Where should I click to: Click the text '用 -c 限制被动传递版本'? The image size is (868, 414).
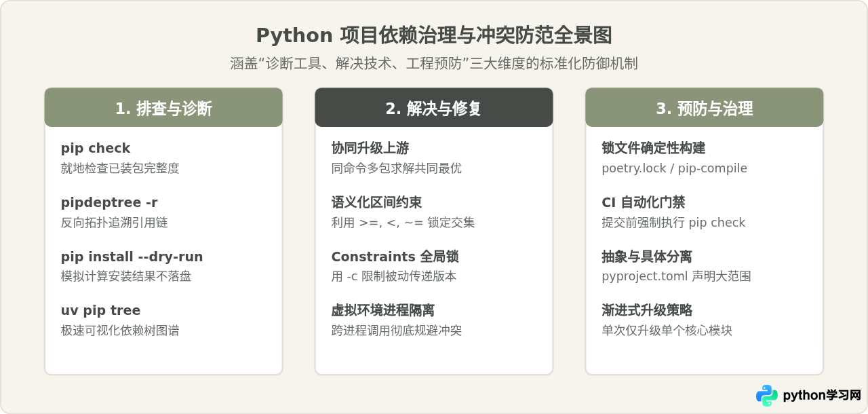(x=394, y=276)
